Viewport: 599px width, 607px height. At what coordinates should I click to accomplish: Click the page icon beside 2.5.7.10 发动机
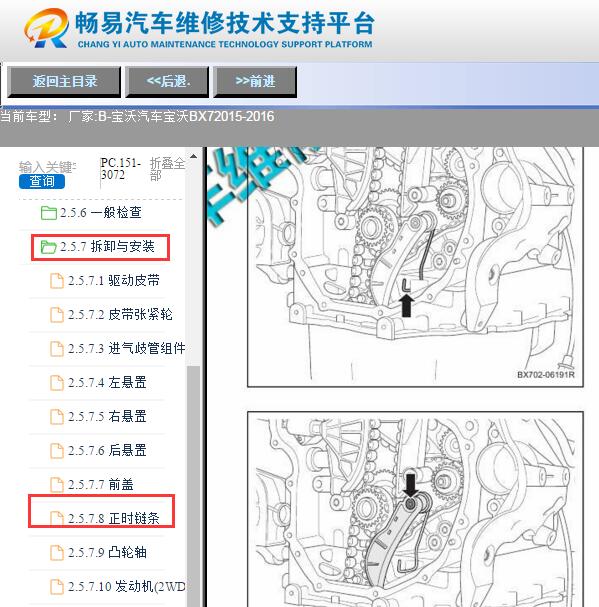tap(57, 586)
